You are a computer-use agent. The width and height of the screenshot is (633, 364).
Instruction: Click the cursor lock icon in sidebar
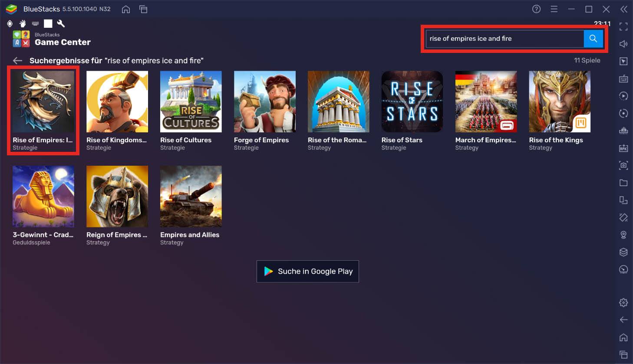tap(623, 61)
